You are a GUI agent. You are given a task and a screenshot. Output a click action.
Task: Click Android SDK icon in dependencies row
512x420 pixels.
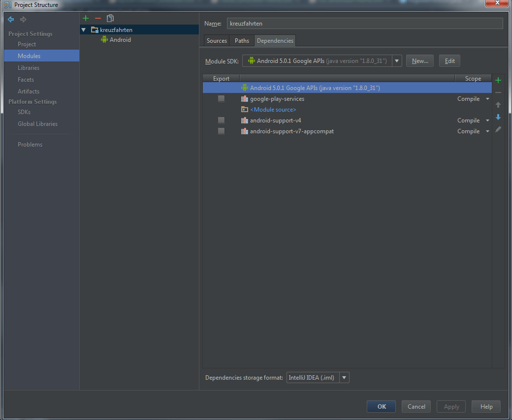pyautogui.click(x=244, y=88)
